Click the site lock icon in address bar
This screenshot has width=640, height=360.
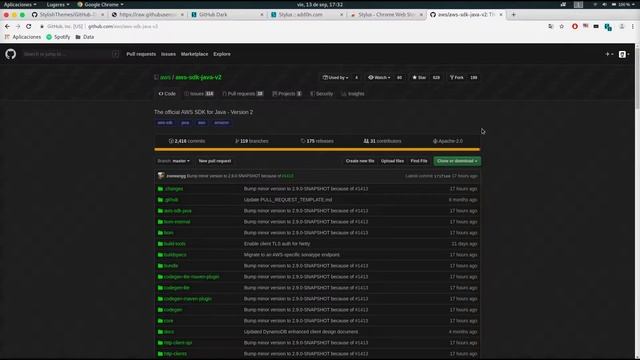pyautogui.click(x=42, y=26)
